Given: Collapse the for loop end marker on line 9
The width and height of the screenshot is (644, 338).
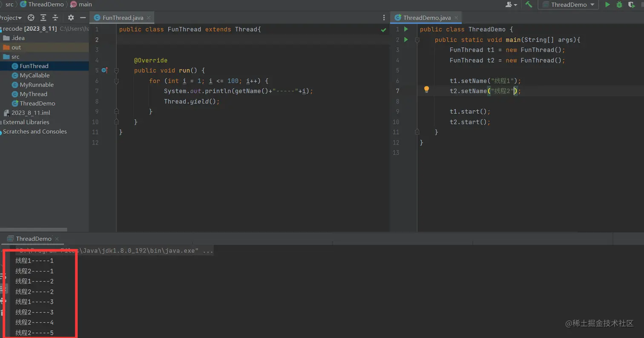Looking at the screenshot, I should tap(116, 112).
